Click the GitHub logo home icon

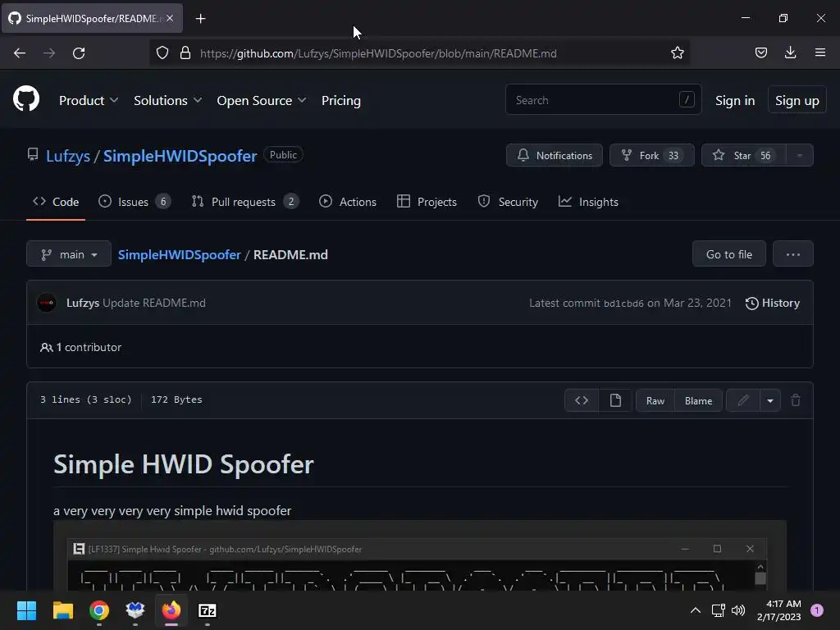(x=26, y=98)
